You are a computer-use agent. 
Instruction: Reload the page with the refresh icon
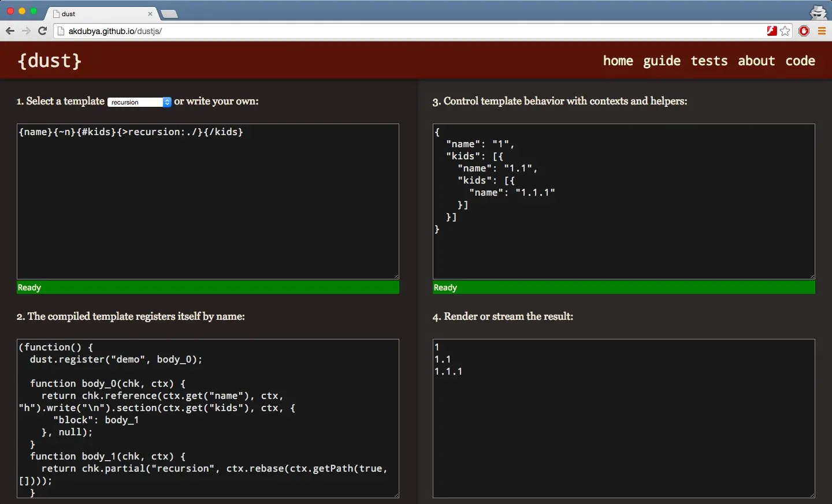point(42,31)
